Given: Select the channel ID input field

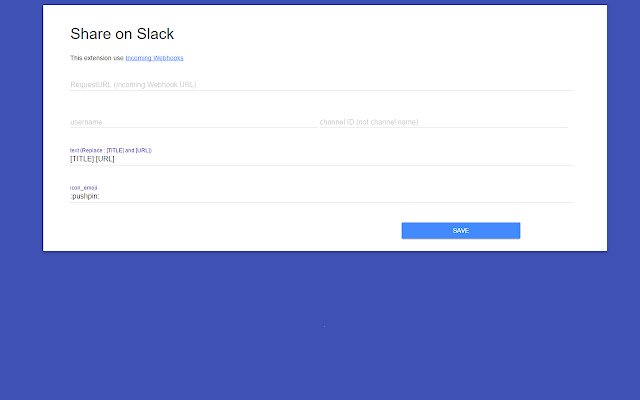Looking at the screenshot, I should point(444,122).
